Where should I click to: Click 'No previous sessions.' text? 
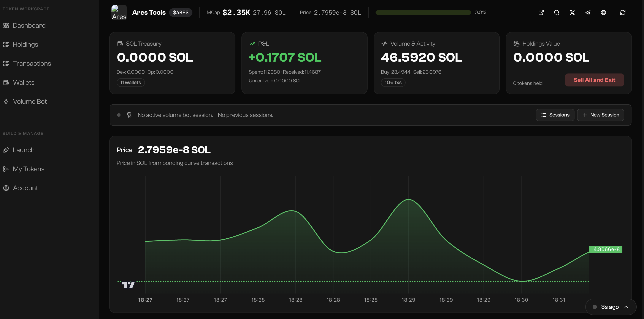(x=246, y=115)
